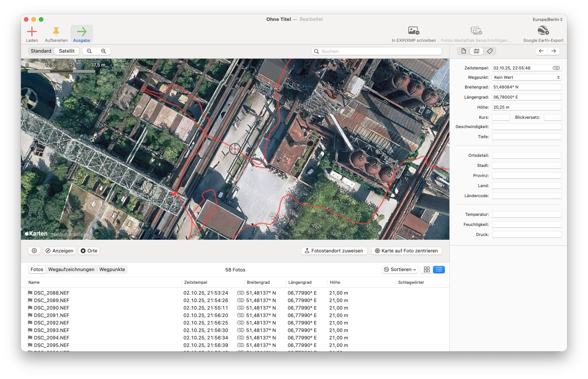The height and width of the screenshot is (379, 588).
Task: Open the Wegpunkt dropdown
Action: [x=526, y=77]
